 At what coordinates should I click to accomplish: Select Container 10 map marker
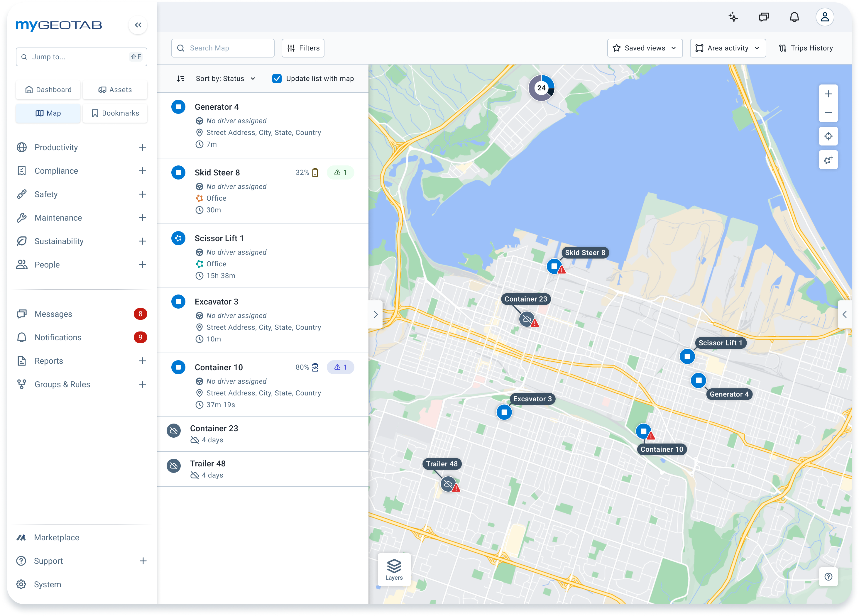pos(643,431)
